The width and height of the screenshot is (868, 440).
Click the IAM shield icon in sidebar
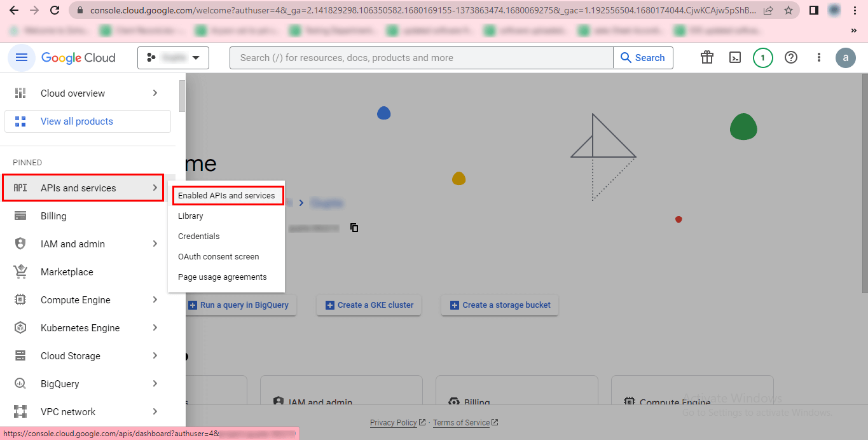coord(20,244)
